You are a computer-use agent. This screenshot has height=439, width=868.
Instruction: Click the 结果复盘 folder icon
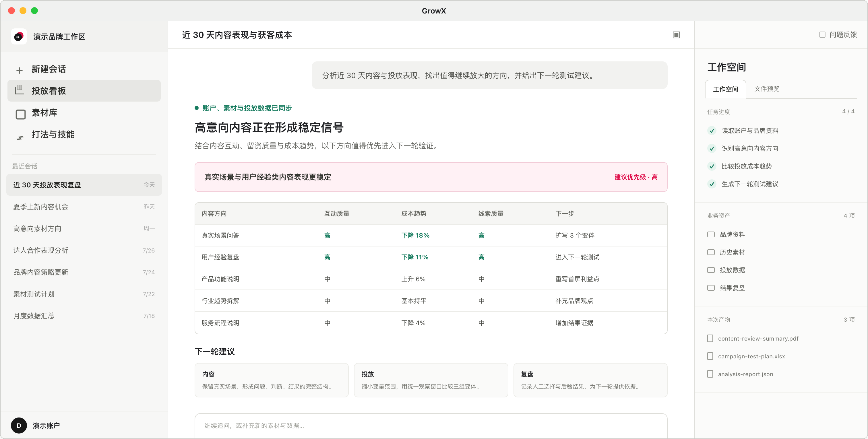[711, 288]
